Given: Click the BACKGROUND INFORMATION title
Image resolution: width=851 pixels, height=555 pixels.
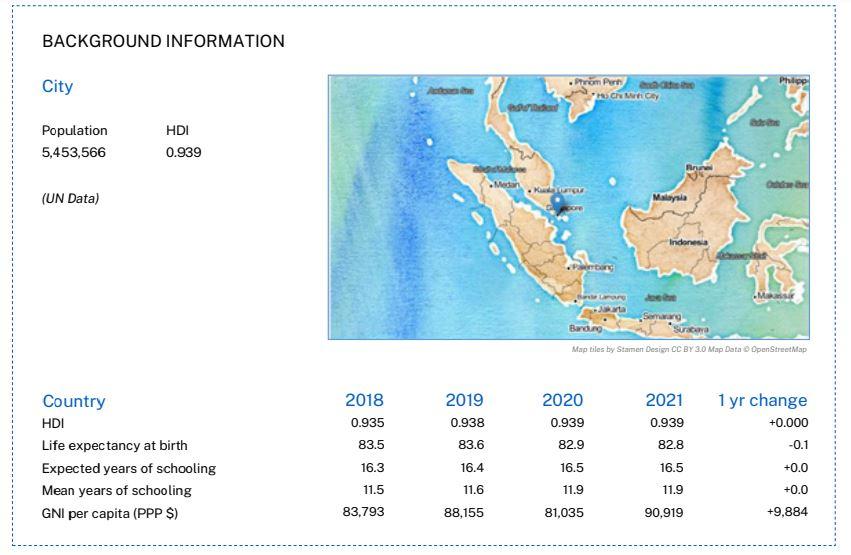Looking at the screenshot, I should pyautogui.click(x=163, y=41).
